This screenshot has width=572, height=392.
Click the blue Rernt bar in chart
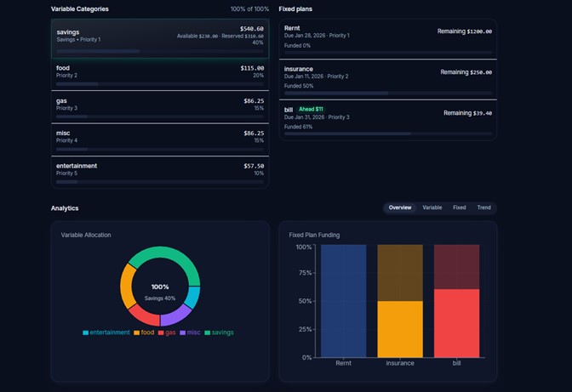point(343,301)
